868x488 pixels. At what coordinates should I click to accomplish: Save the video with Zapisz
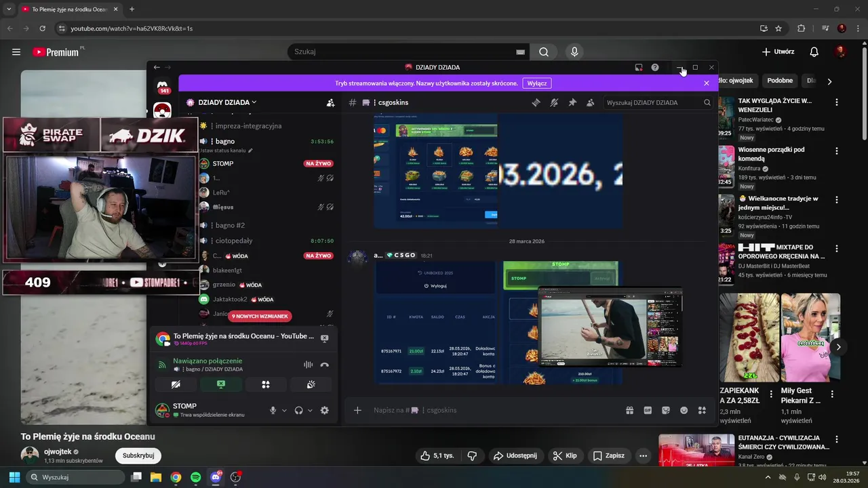608,455
